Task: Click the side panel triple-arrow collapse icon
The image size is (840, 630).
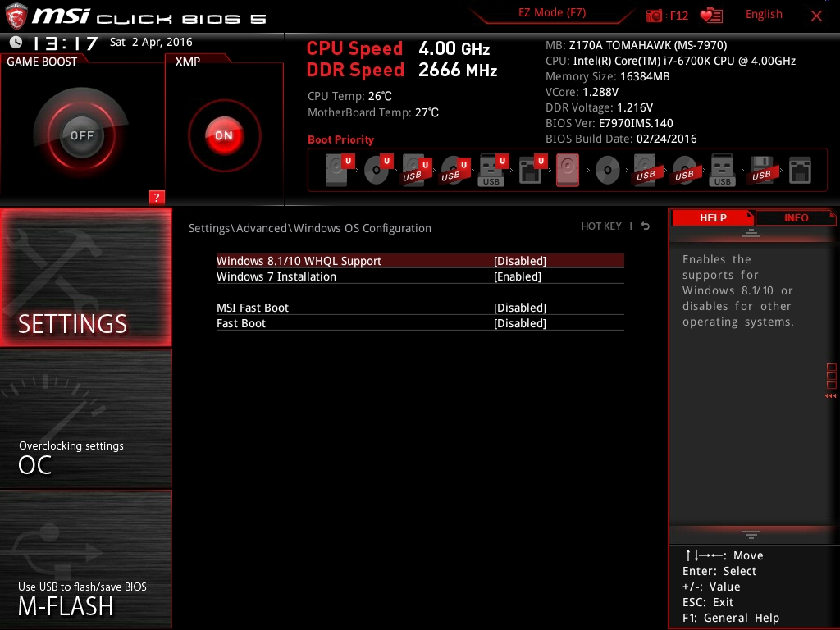Action: 831,396
